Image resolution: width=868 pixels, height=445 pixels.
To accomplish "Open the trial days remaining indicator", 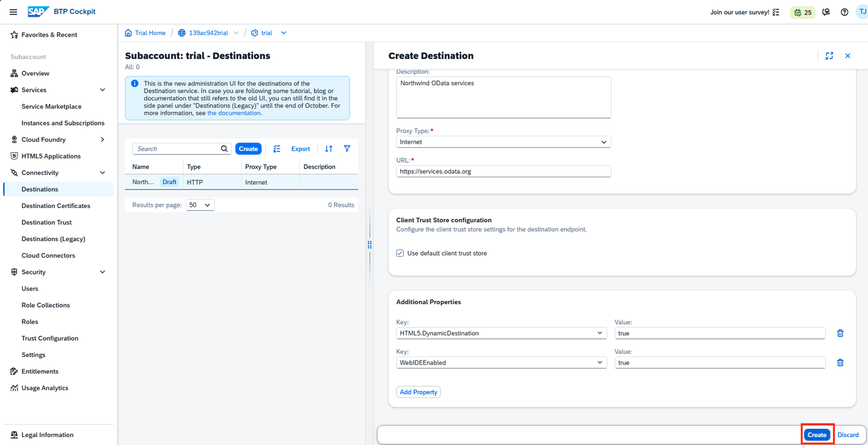I will point(803,12).
